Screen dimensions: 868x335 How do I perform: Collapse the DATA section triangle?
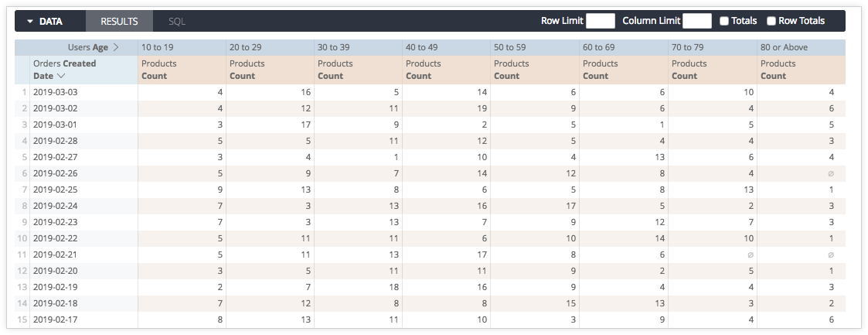coord(30,22)
